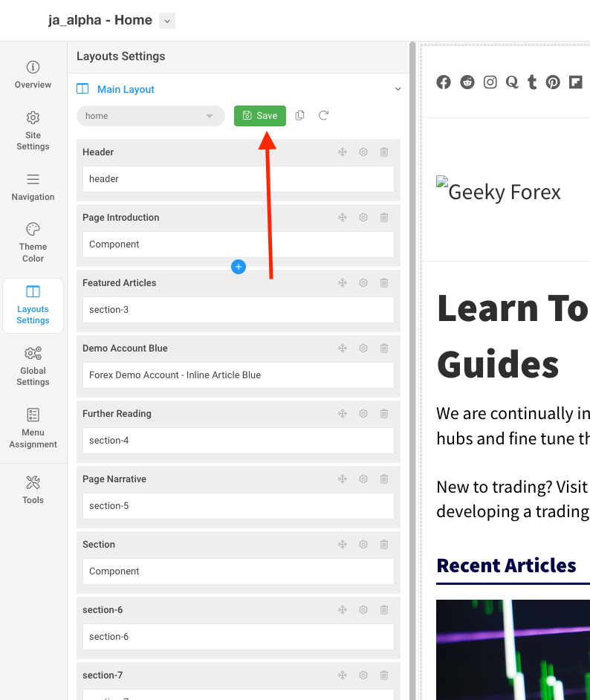Click the move handle for Page Introduction
The width and height of the screenshot is (590, 700).
[x=343, y=218]
